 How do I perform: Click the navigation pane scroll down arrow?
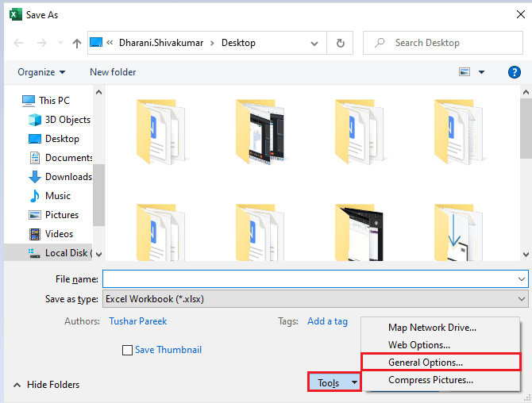[98, 254]
